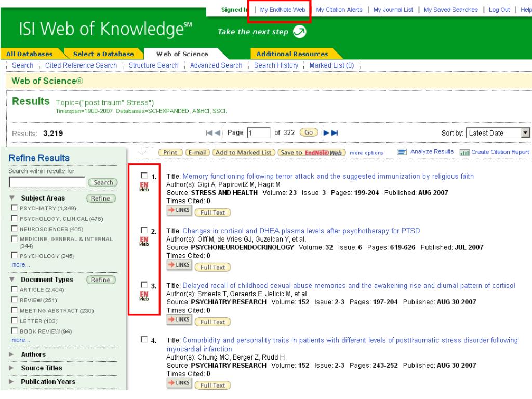Open the My Citation Alerts link

(x=339, y=10)
